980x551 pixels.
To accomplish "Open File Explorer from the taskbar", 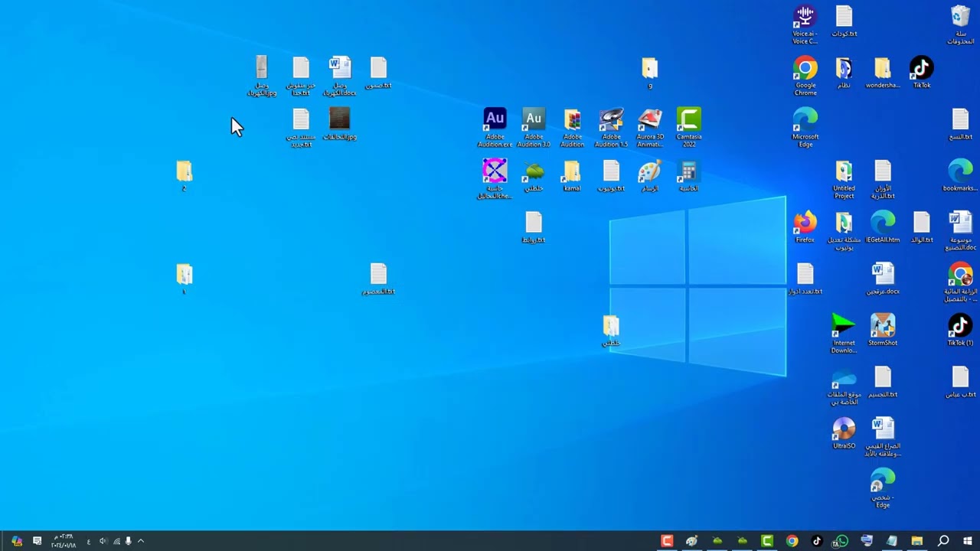I will click(x=916, y=541).
